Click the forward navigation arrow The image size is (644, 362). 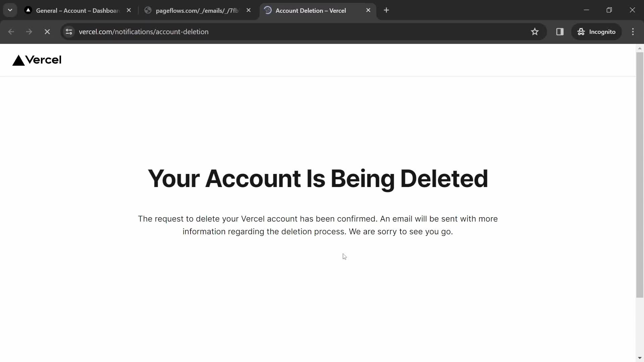[29, 32]
